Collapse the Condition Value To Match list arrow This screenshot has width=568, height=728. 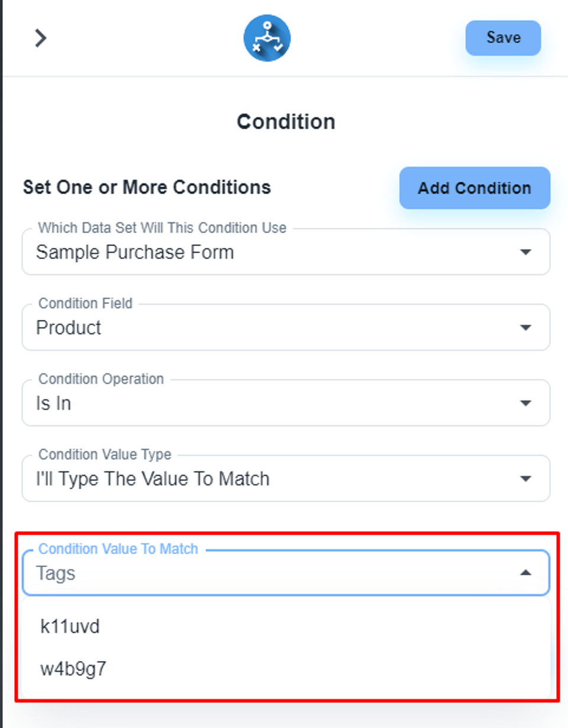(525, 573)
